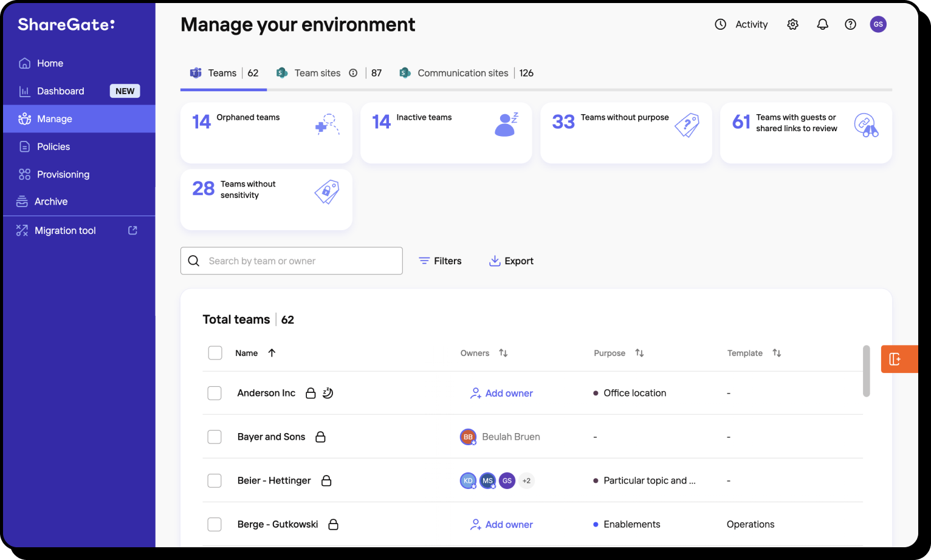Open Teams with guests or shared links card
The image size is (931, 560).
pos(806,133)
